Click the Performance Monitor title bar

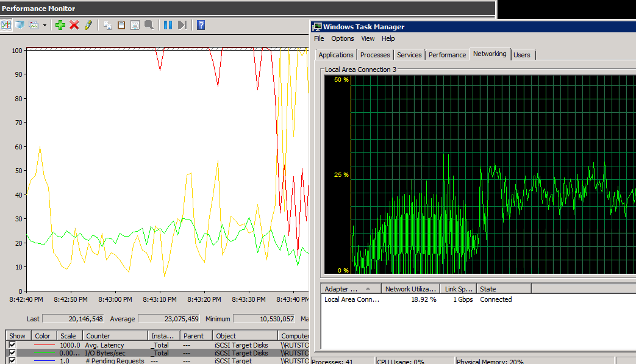[248, 9]
